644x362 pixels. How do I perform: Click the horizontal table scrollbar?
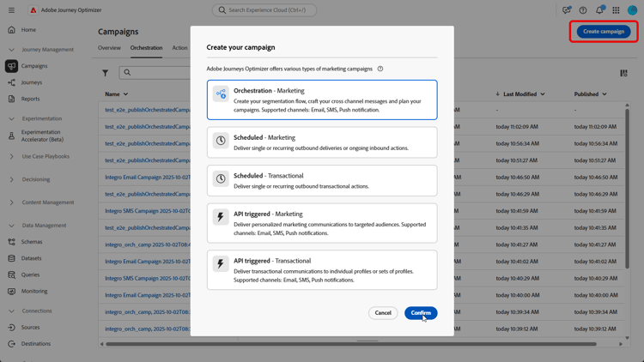[x=351, y=344]
